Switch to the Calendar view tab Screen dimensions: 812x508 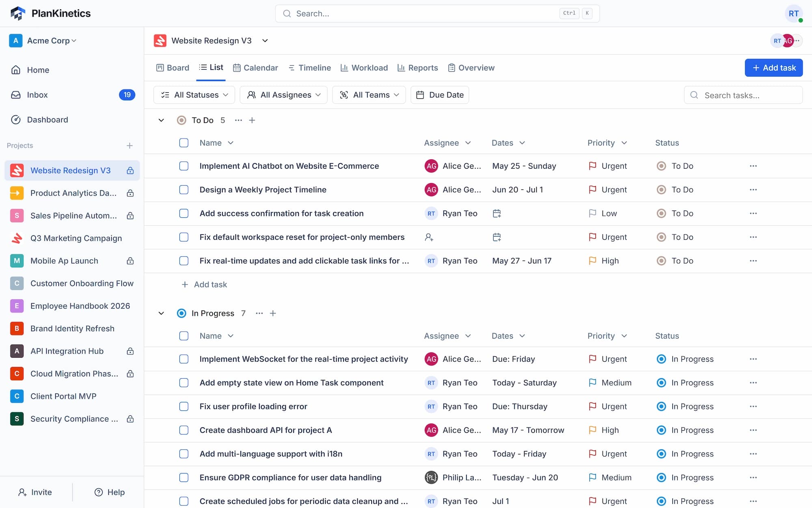255,68
